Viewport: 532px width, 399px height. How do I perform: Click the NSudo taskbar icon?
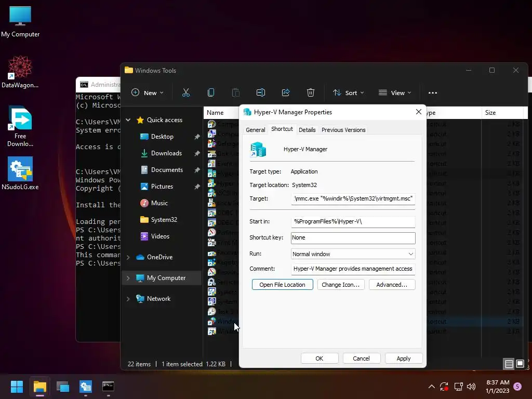pos(86,387)
